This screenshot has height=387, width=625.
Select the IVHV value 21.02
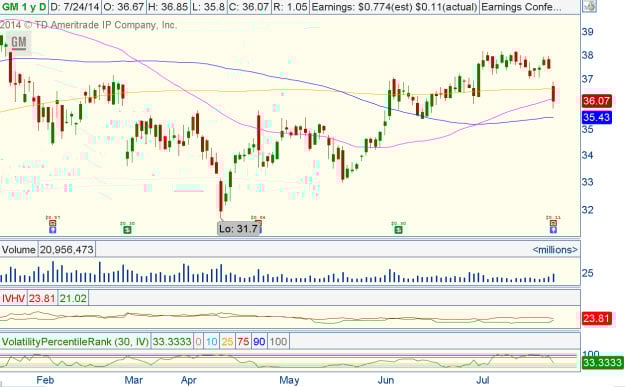coord(73,299)
